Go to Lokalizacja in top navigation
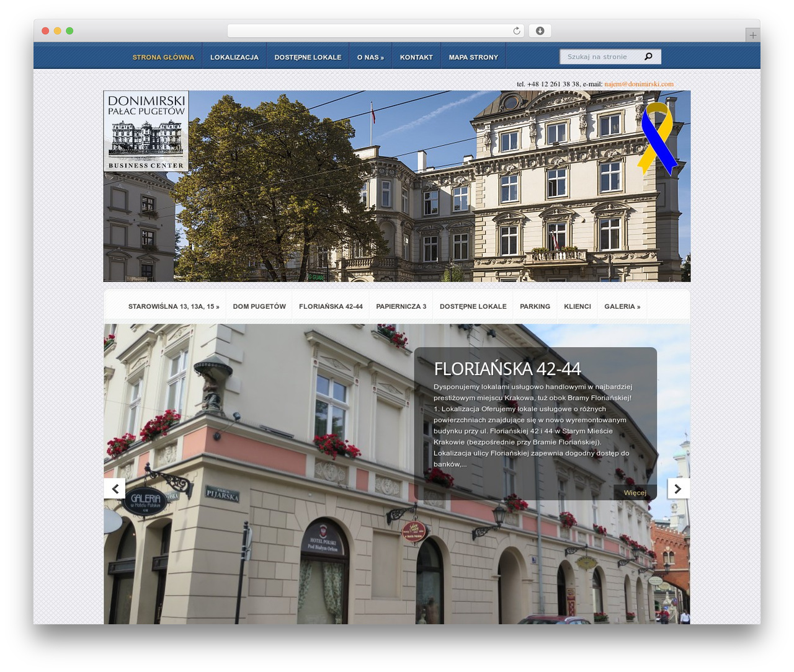794x672 pixels. (234, 57)
